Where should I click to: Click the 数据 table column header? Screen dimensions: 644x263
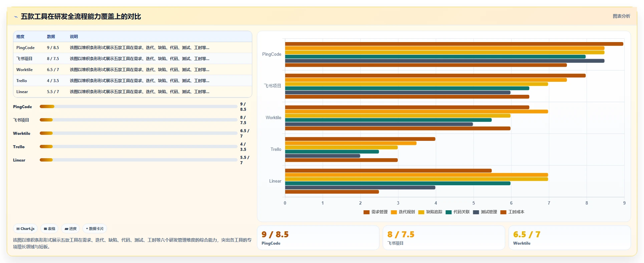click(51, 37)
